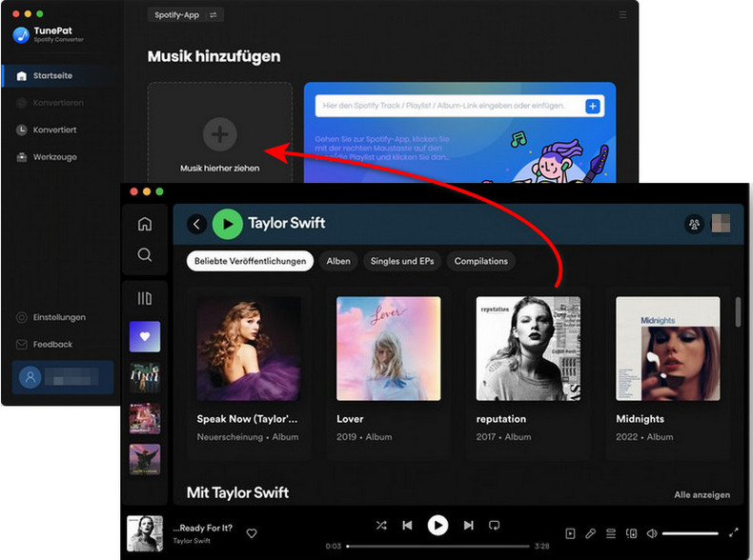Click the Lover album title
753x560 pixels.
[350, 419]
